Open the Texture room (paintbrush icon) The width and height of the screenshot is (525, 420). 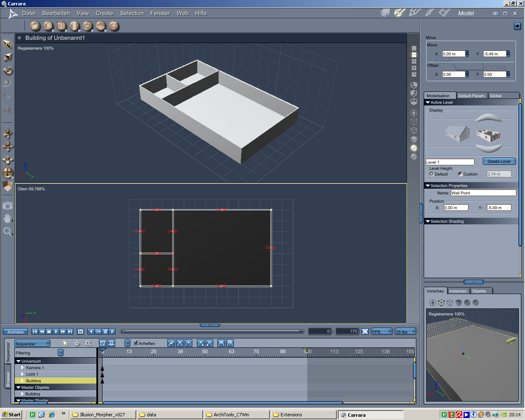point(429,13)
